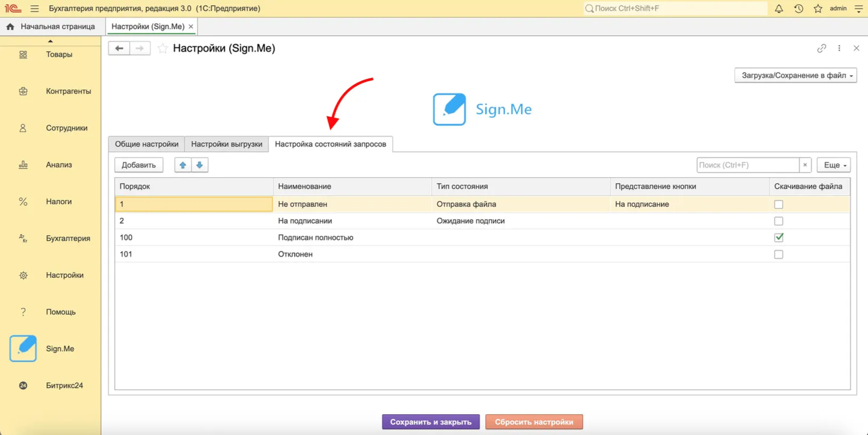
Task: Select the На подписание button label cell
Action: [690, 204]
